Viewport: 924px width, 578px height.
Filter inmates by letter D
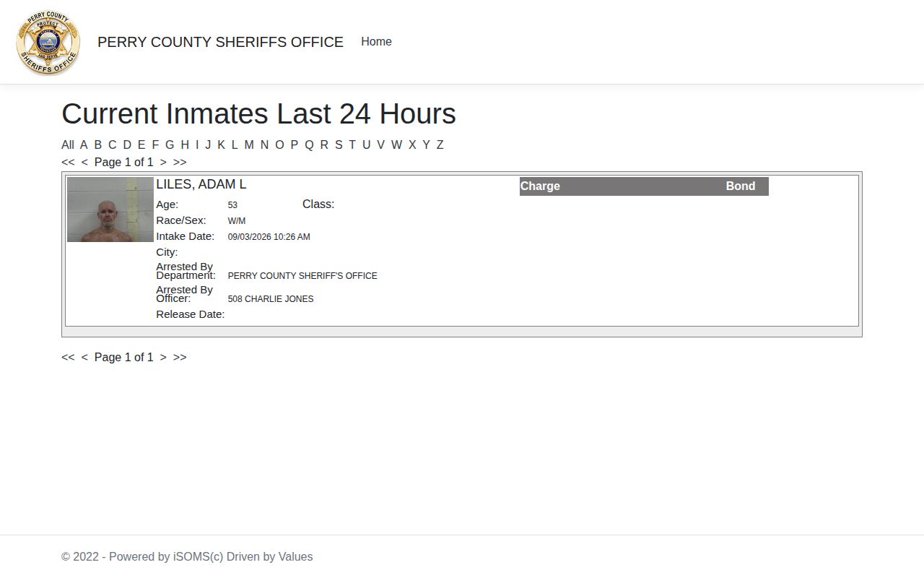(127, 144)
